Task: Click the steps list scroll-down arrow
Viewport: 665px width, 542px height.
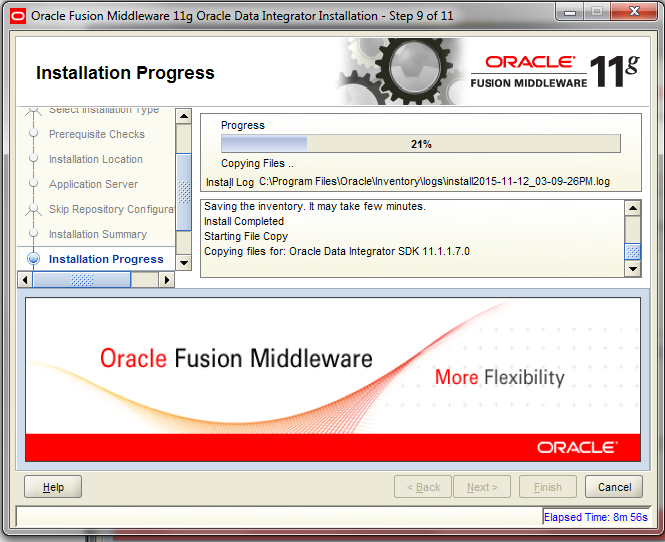Action: coord(184,263)
